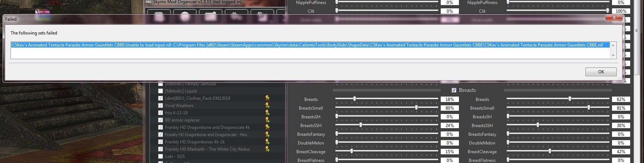
Task: Uncheck Frankly HD Dragonbone and Dragonscale 4k
Action: (160, 127)
